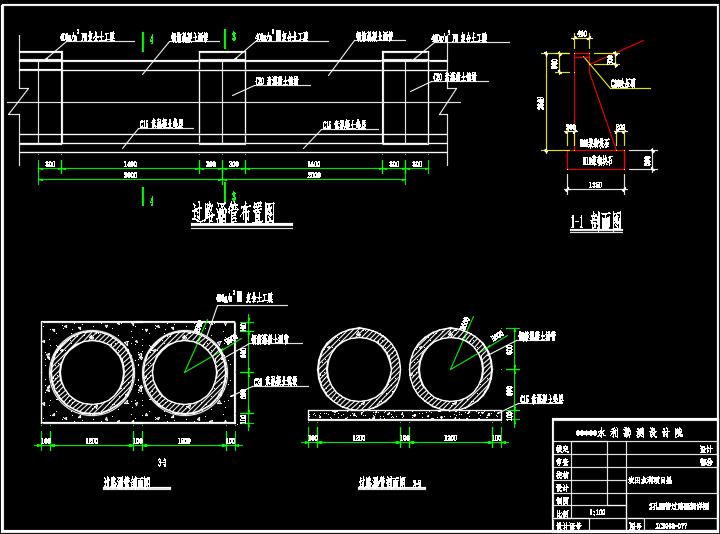Click the '比例' label in the title block

coord(562,513)
